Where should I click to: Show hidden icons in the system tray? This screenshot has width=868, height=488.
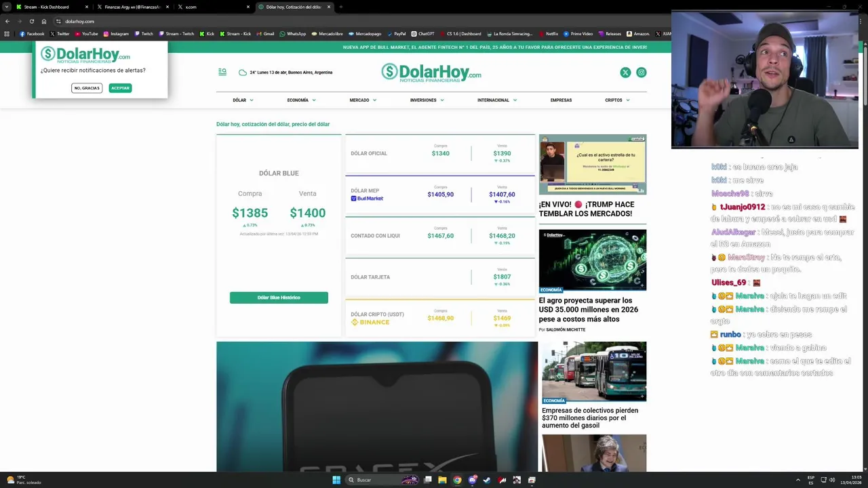pos(800,480)
